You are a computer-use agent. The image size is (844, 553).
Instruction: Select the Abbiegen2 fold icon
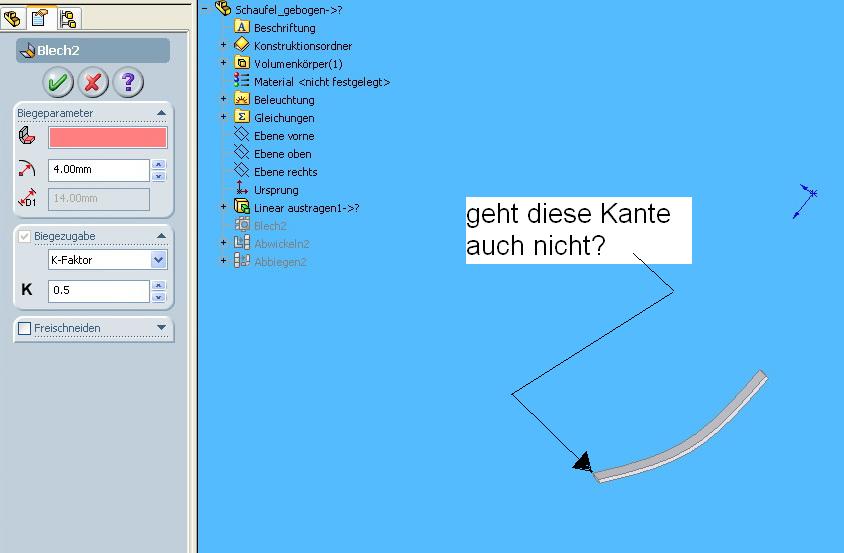242,261
